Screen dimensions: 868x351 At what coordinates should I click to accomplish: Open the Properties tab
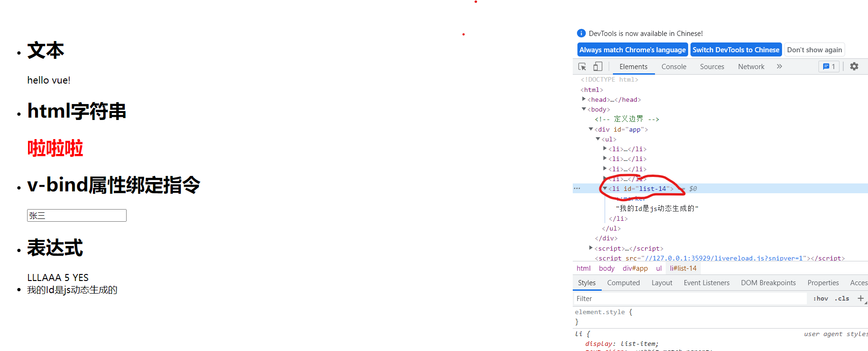(x=823, y=283)
